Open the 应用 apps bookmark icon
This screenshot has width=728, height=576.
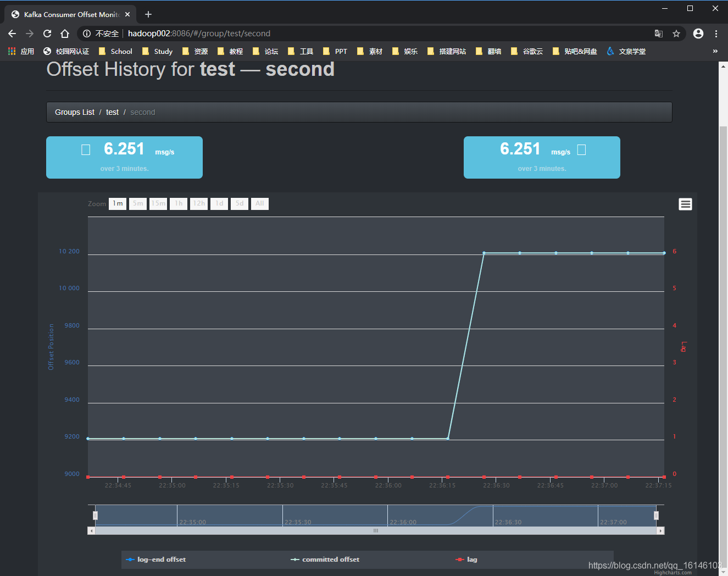21,51
